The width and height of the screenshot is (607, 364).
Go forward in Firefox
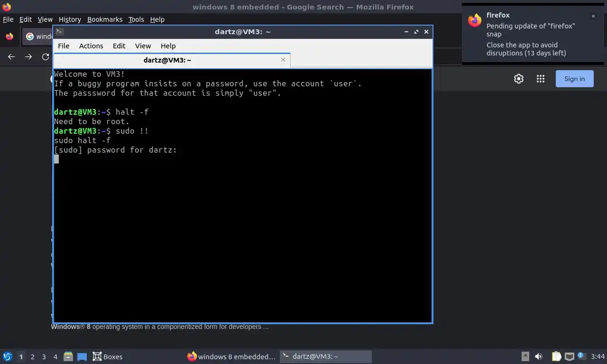click(28, 57)
